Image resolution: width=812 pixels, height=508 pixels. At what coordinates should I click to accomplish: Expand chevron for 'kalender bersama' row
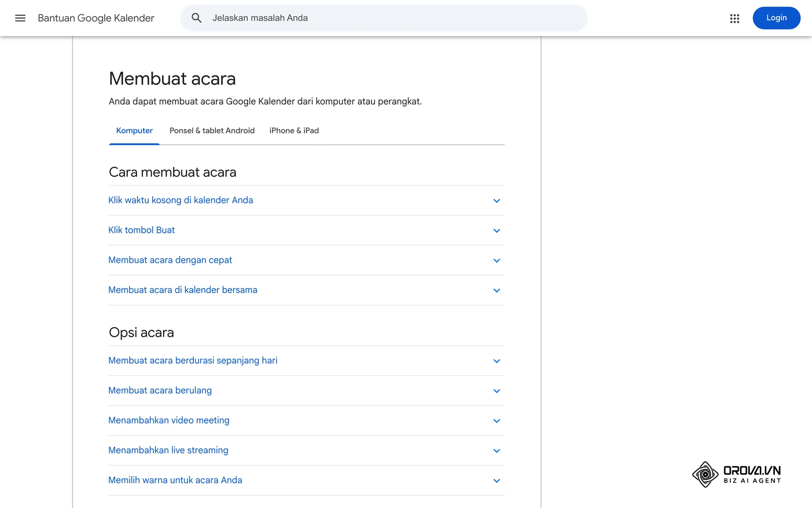point(497,291)
